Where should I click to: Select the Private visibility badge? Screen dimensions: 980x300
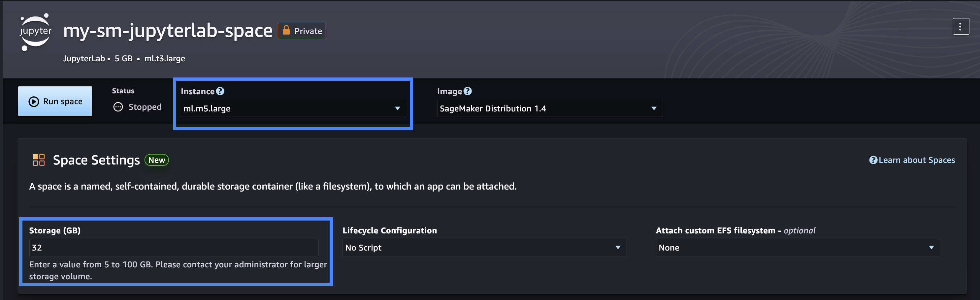click(301, 31)
